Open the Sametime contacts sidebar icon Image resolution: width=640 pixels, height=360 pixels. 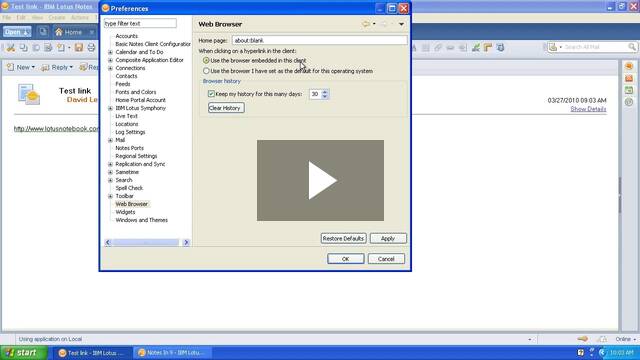[629, 67]
